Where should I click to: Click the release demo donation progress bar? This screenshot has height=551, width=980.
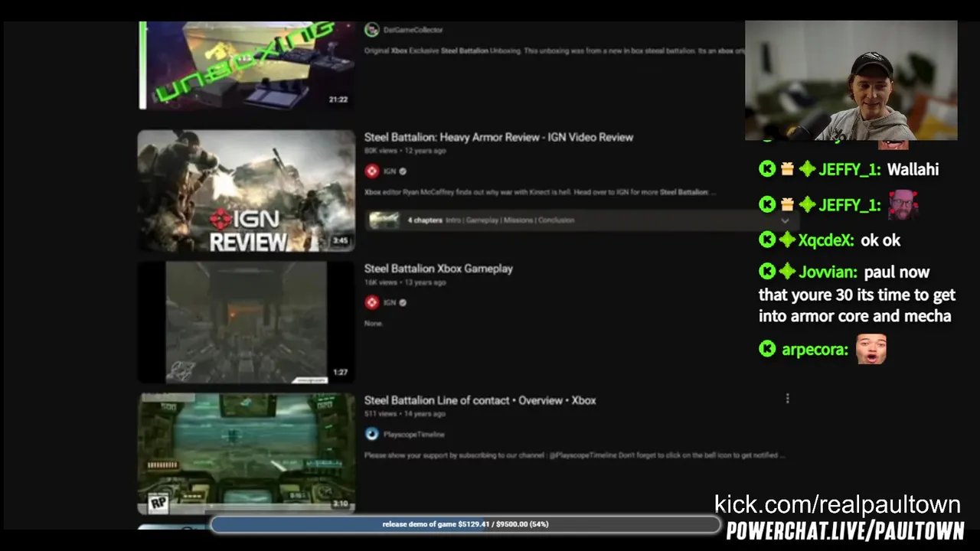(465, 524)
